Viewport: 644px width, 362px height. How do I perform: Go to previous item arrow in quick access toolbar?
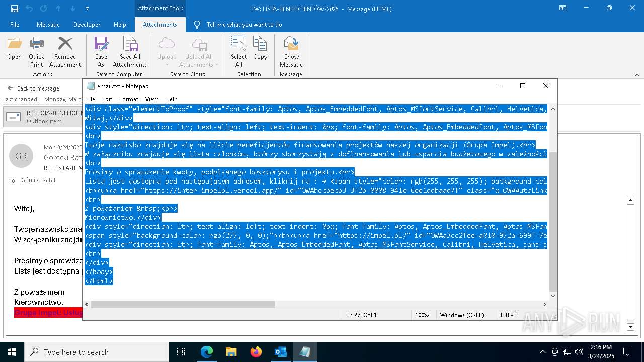point(58,8)
